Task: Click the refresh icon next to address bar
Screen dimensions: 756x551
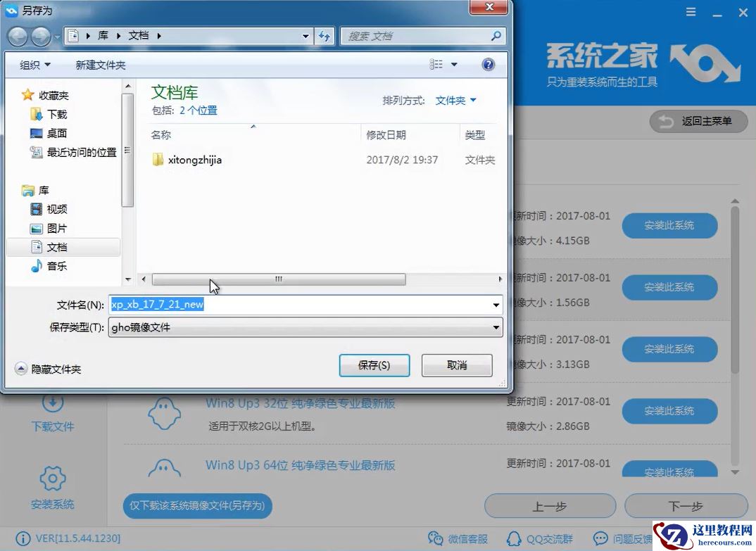Action: pyautogui.click(x=324, y=36)
